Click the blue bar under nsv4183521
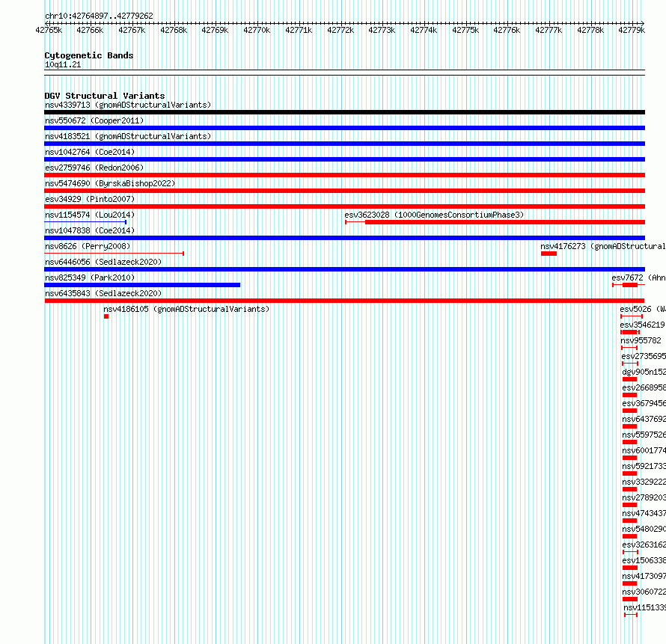666x644 pixels. (344, 144)
